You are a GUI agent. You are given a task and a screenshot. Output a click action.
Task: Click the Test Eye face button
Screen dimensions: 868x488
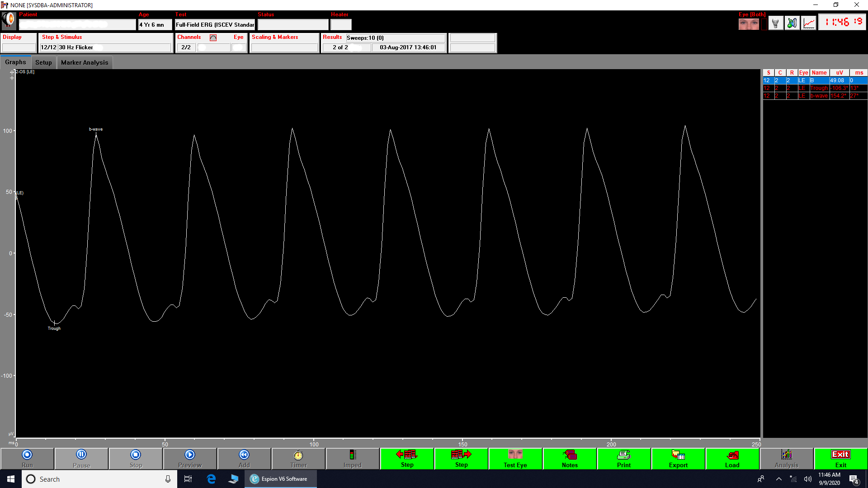tap(515, 459)
